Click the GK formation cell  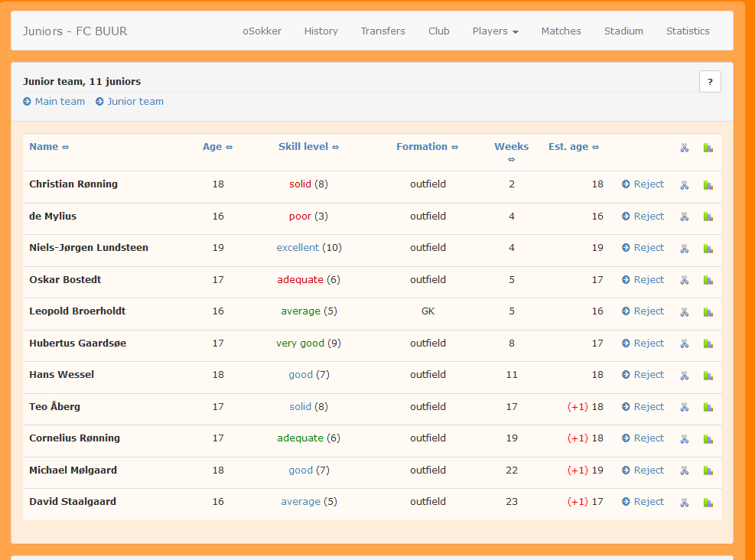(x=428, y=311)
